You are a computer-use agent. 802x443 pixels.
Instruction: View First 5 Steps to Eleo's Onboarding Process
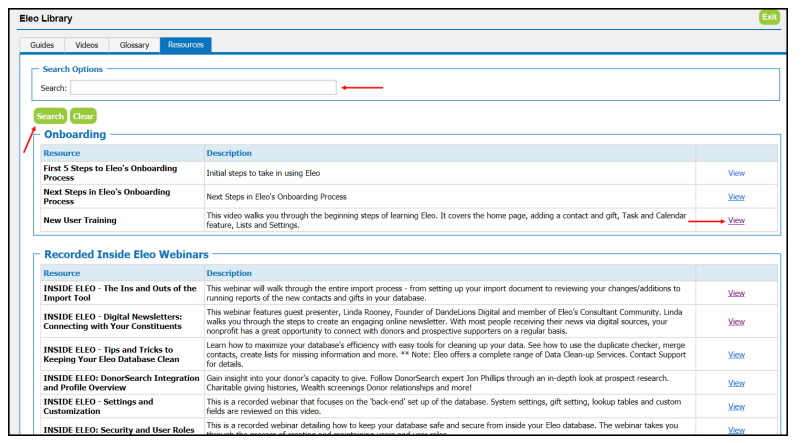coord(736,173)
